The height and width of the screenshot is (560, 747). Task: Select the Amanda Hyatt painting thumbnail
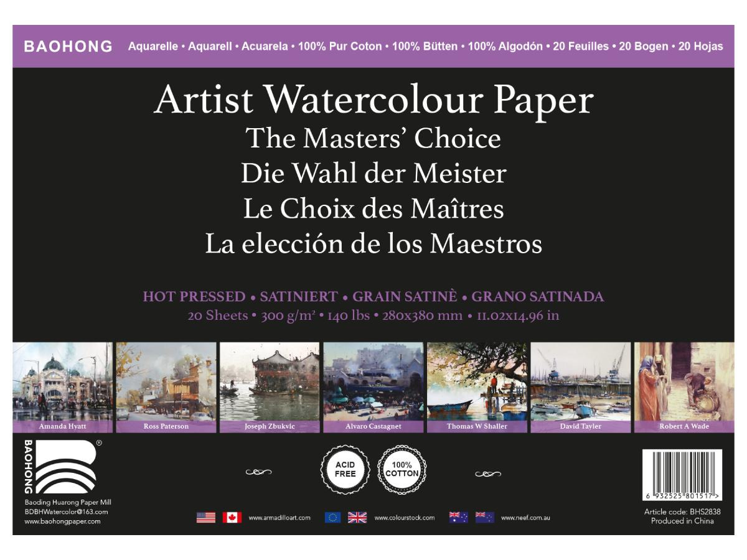click(x=62, y=383)
